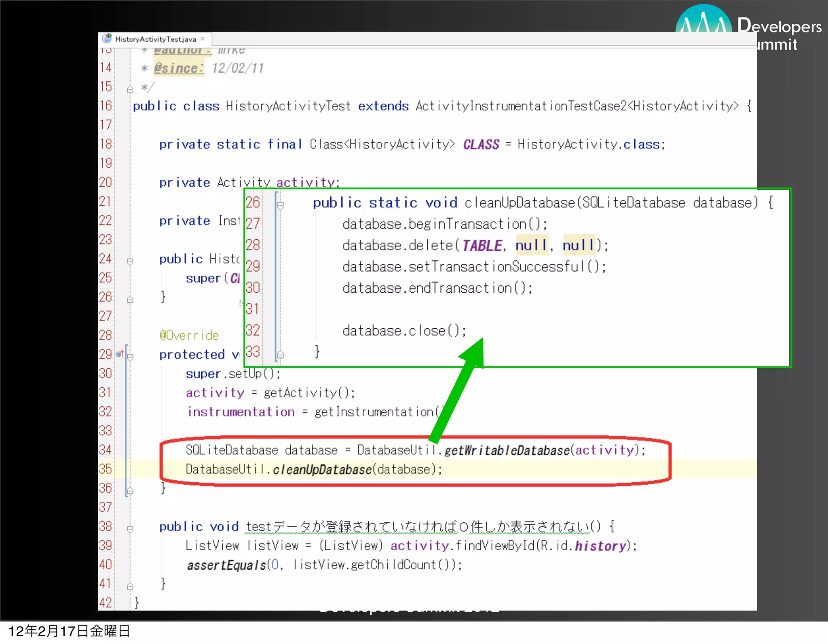This screenshot has width=828, height=644.
Task: Click the override gutter icon at line 29
Action: [x=119, y=354]
